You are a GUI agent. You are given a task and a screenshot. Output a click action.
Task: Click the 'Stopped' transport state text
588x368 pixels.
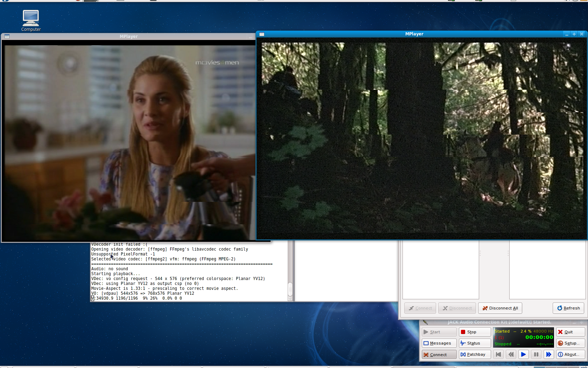pyautogui.click(x=503, y=344)
